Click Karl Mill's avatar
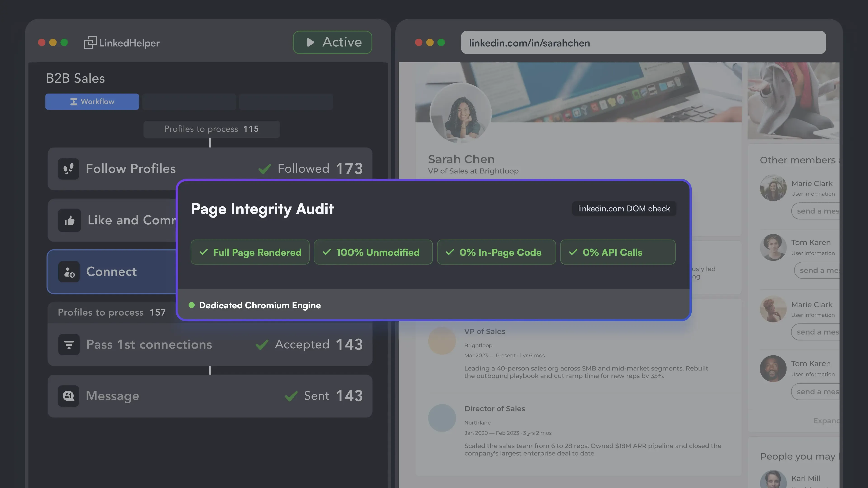 point(773,479)
